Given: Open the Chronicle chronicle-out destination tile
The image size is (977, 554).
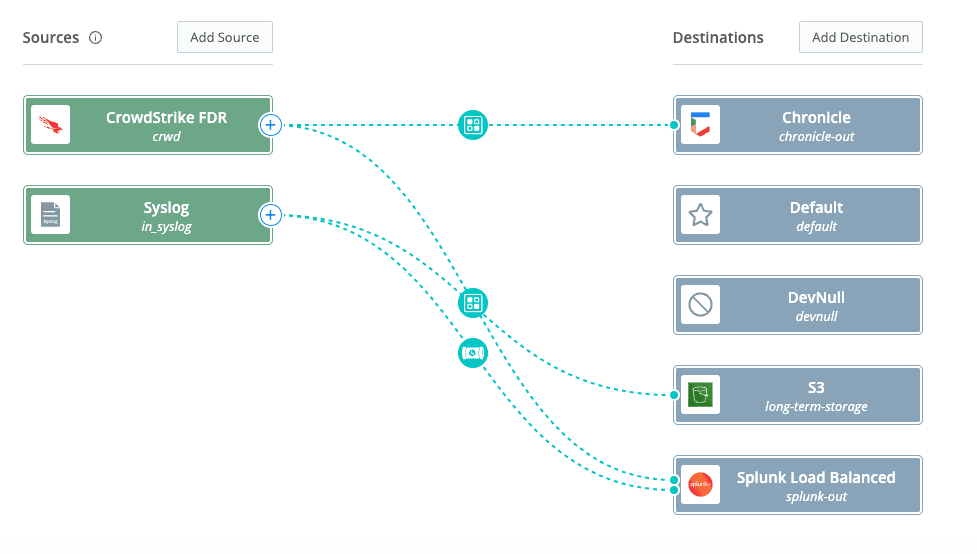Looking at the screenshot, I should click(816, 125).
